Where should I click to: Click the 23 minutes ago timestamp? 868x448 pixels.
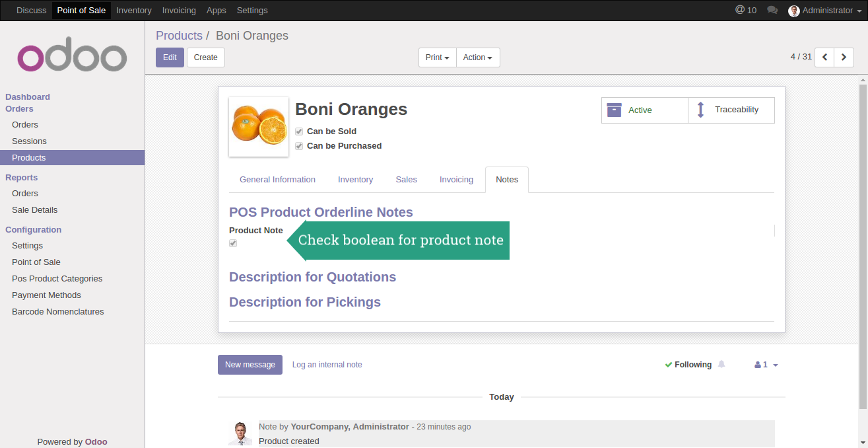[444, 427]
